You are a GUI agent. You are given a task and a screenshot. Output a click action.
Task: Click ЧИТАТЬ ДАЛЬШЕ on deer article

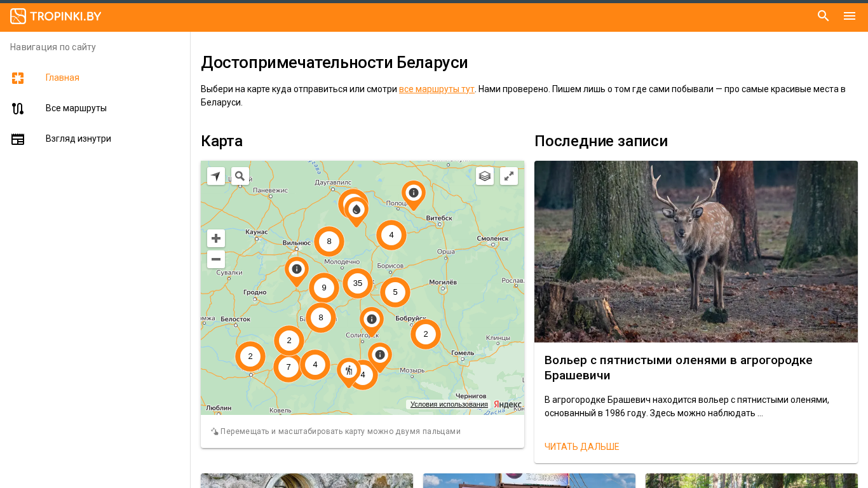(x=581, y=447)
